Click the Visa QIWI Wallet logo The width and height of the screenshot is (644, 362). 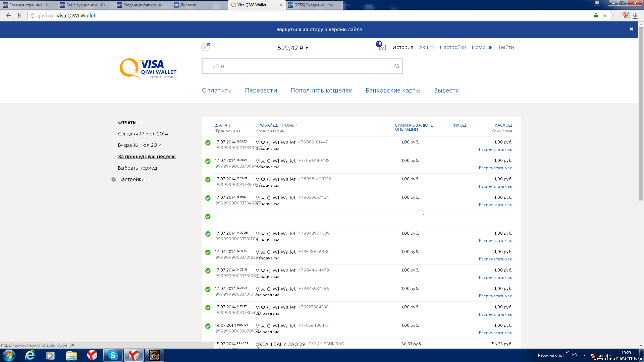(148, 69)
